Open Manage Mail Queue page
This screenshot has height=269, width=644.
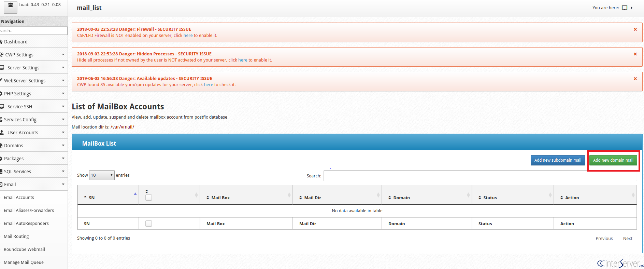click(x=24, y=263)
